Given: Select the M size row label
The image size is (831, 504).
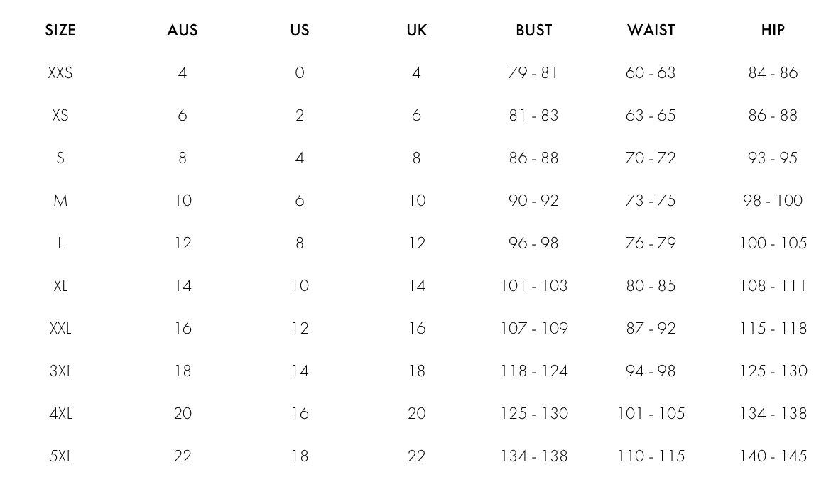Looking at the screenshot, I should click(60, 201).
